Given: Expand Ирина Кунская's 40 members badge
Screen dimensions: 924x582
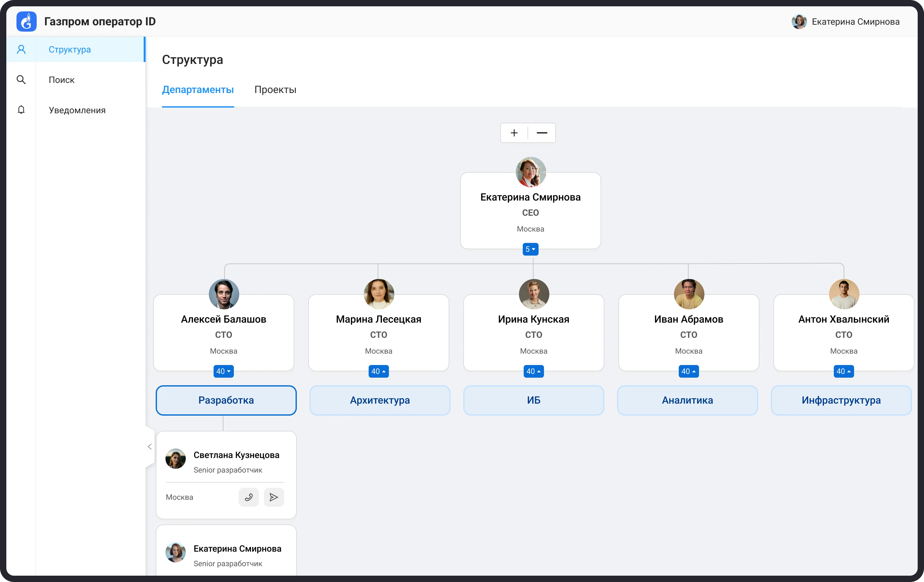Looking at the screenshot, I should pos(534,371).
